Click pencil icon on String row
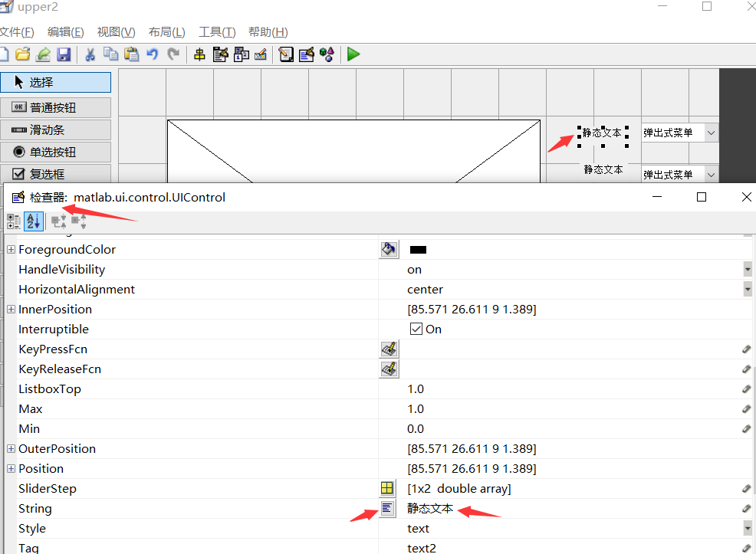Viewport: 756px width, 554px height. click(746, 508)
